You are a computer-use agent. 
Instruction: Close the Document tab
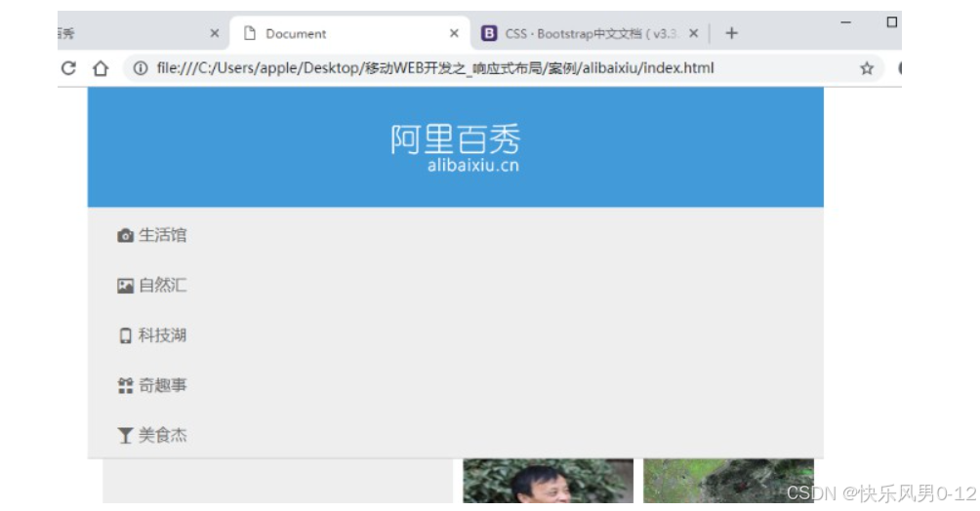455,33
